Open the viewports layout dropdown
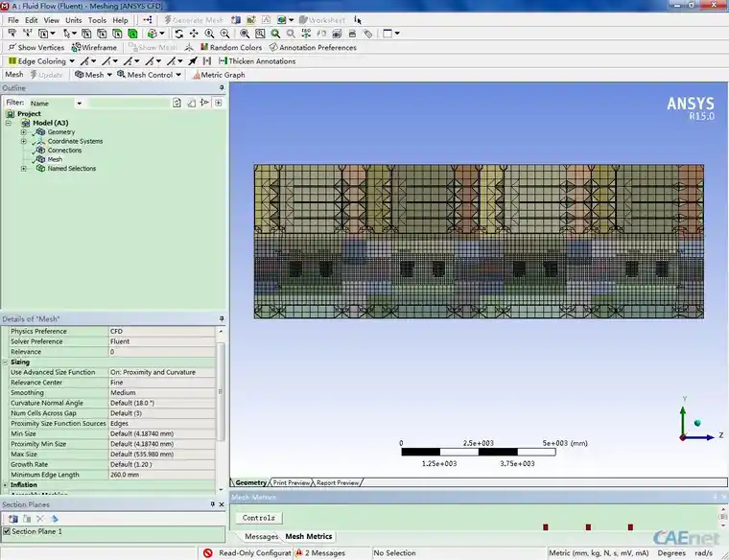 coord(397,34)
